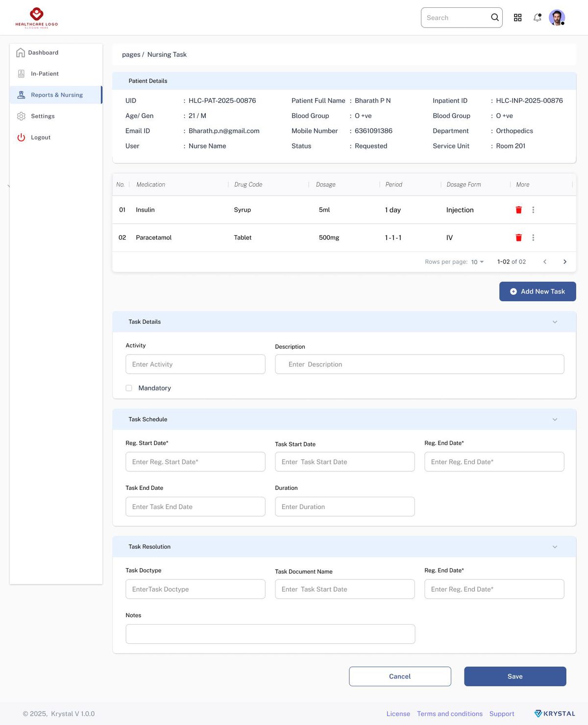Click the Add New Task button
The height and width of the screenshot is (725, 588).
tap(538, 291)
